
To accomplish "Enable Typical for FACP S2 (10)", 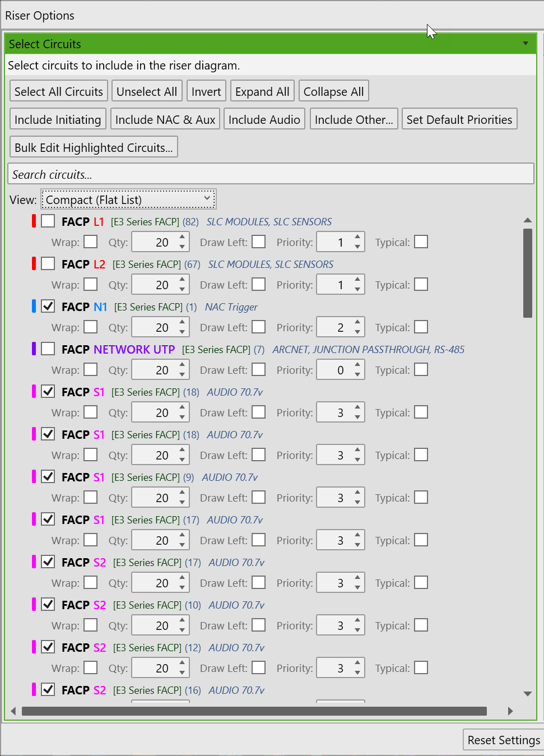I will click(421, 625).
